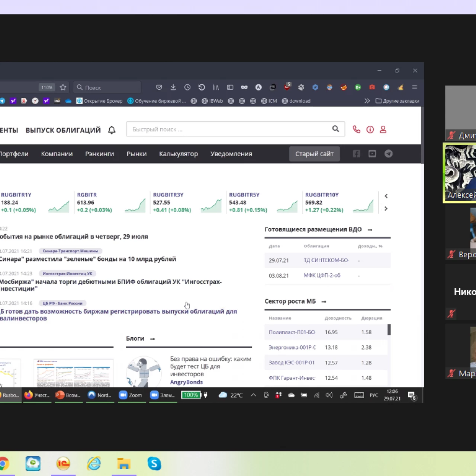Click the Синара-Транспорт.Машины tag
The height and width of the screenshot is (476, 476).
pos(70,251)
